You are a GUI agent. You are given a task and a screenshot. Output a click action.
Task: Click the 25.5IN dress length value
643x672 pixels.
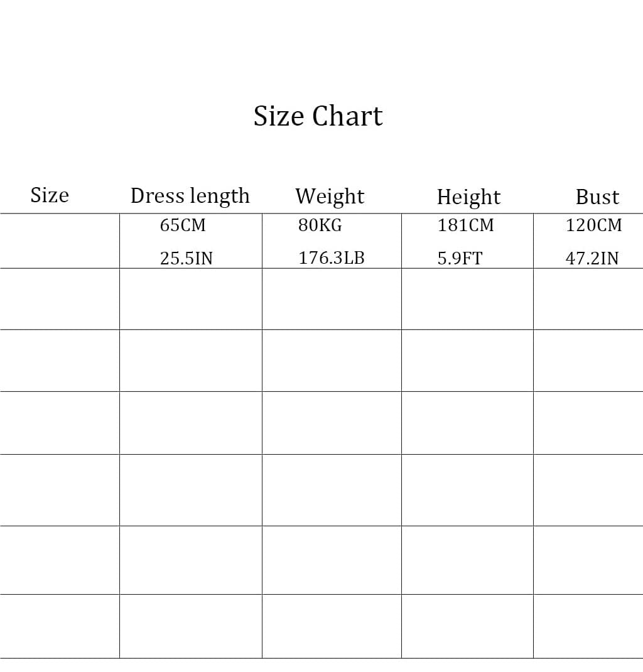[x=186, y=258]
